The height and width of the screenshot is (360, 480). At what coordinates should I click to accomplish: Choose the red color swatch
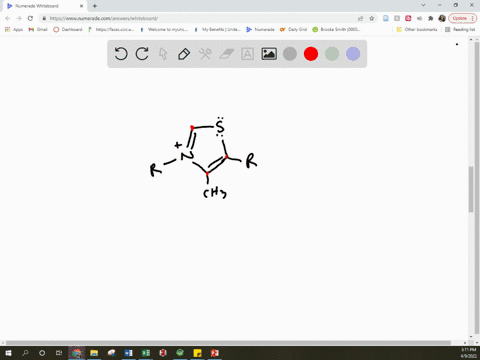[311, 54]
